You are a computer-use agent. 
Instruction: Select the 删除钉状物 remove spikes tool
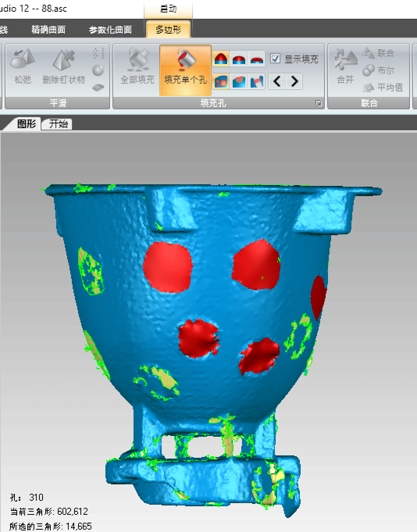pyautogui.click(x=64, y=66)
